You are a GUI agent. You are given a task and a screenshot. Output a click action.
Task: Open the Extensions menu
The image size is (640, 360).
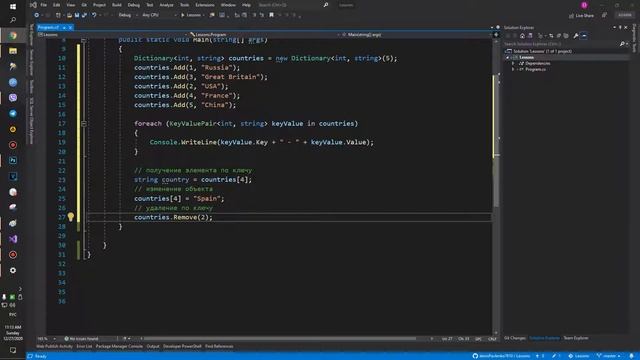click(x=205, y=5)
